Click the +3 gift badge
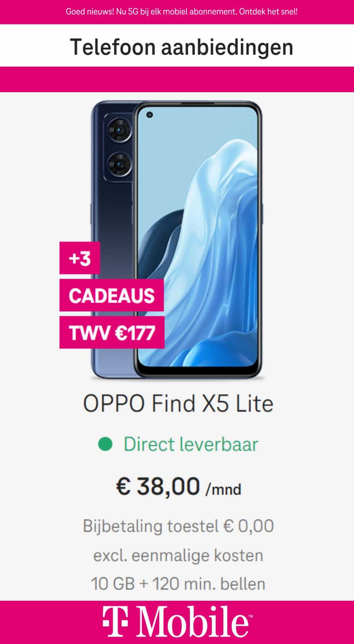 [80, 258]
